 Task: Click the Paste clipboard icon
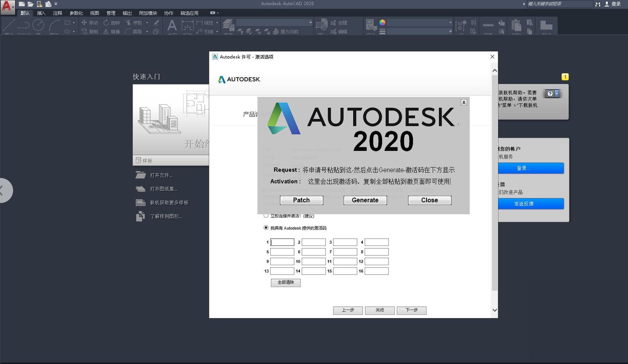pyautogui.click(x=516, y=25)
